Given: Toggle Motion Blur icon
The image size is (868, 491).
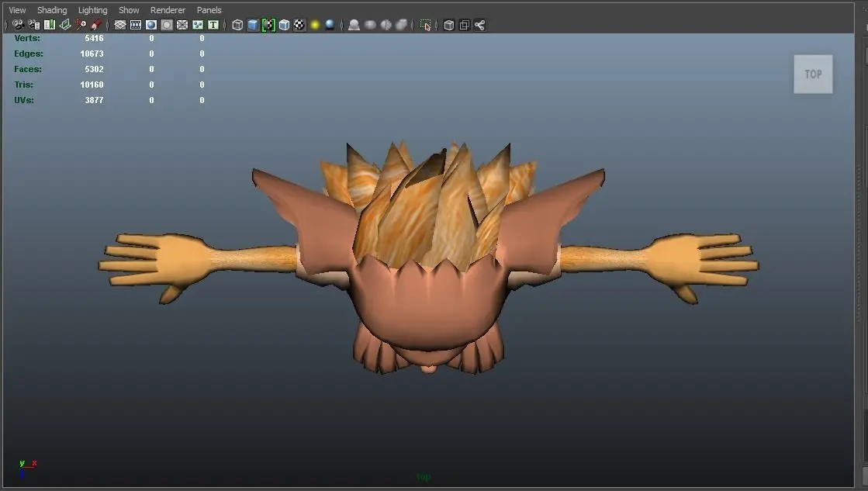Looking at the screenshot, I should click(370, 25).
